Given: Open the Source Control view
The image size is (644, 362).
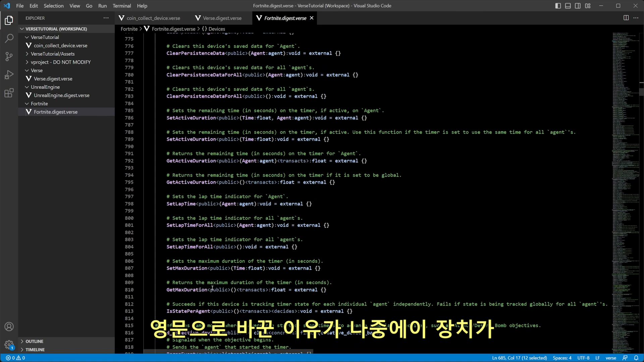Looking at the screenshot, I should [9, 56].
